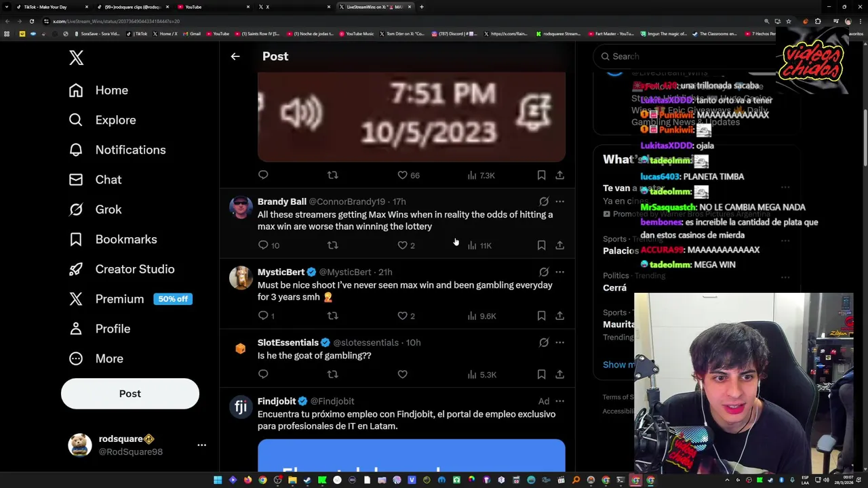Open the 10 replies on Brandy Ball's post
Screen dimensions: 868x488
[269, 245]
